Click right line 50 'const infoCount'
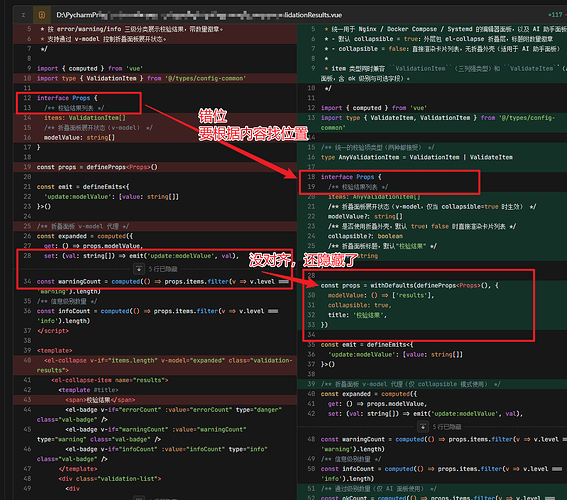 (441, 474)
